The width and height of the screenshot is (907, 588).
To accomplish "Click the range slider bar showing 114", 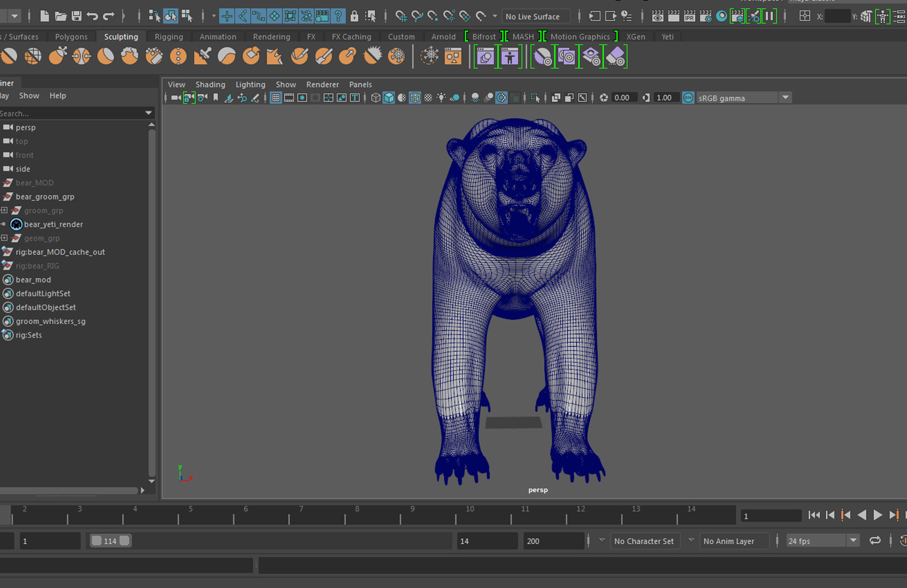I will coord(110,541).
